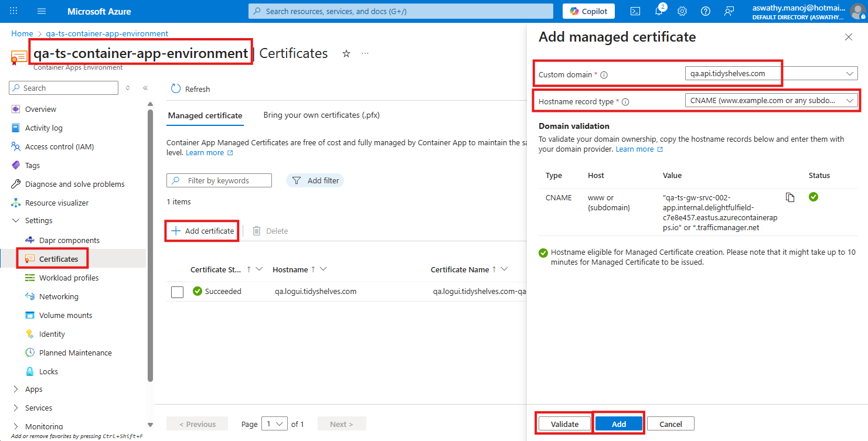Expand the Services section
The width and height of the screenshot is (868, 441).
coord(16,408)
